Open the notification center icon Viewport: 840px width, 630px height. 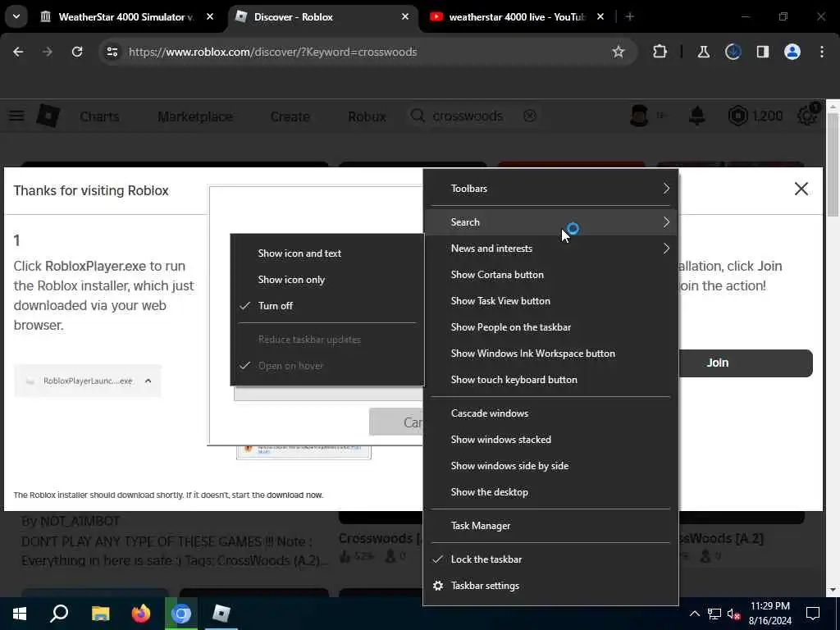tap(813, 614)
